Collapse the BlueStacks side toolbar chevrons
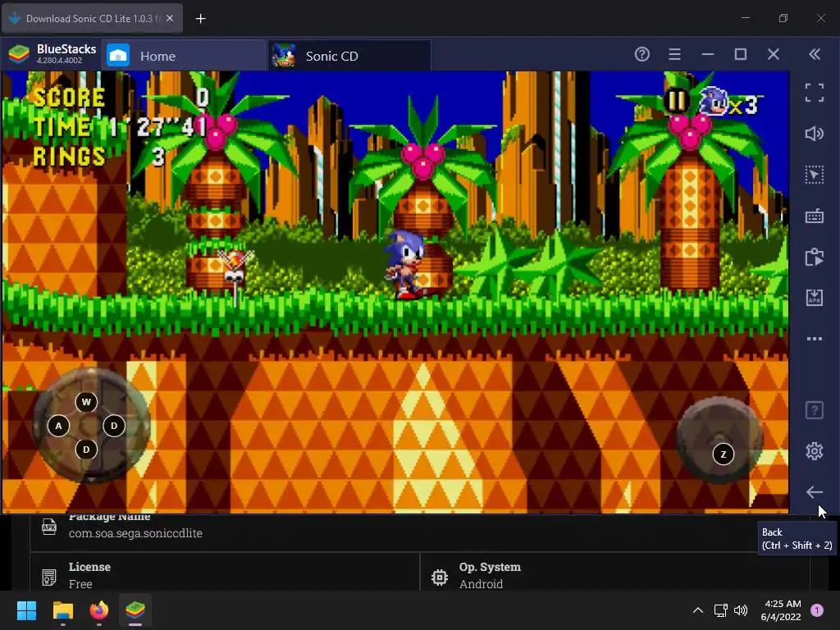840x630 pixels. tap(815, 54)
